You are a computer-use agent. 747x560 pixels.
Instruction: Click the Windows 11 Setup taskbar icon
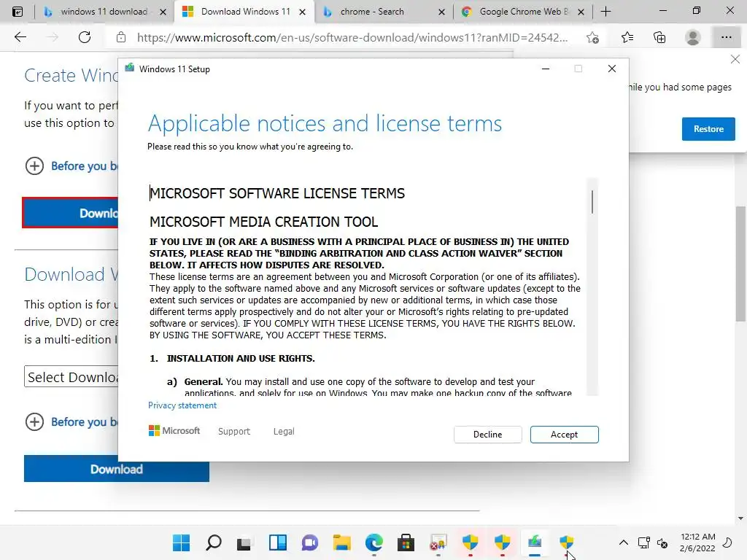click(535, 542)
